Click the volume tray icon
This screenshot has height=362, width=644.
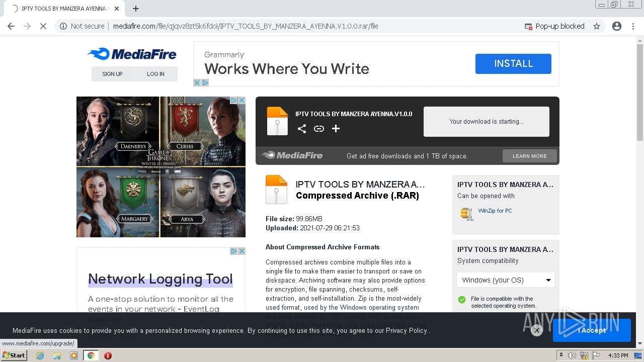coord(572,355)
